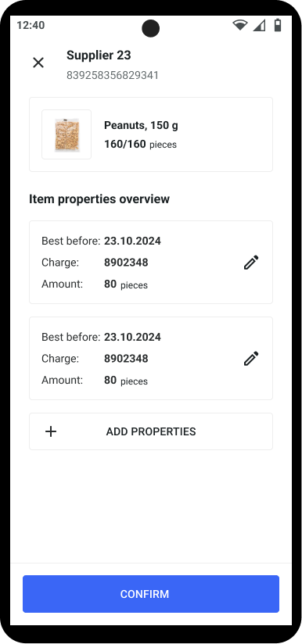Image resolution: width=302 pixels, height=644 pixels.
Task: Tap the plus icon beside Add Properties
Action: (51, 431)
